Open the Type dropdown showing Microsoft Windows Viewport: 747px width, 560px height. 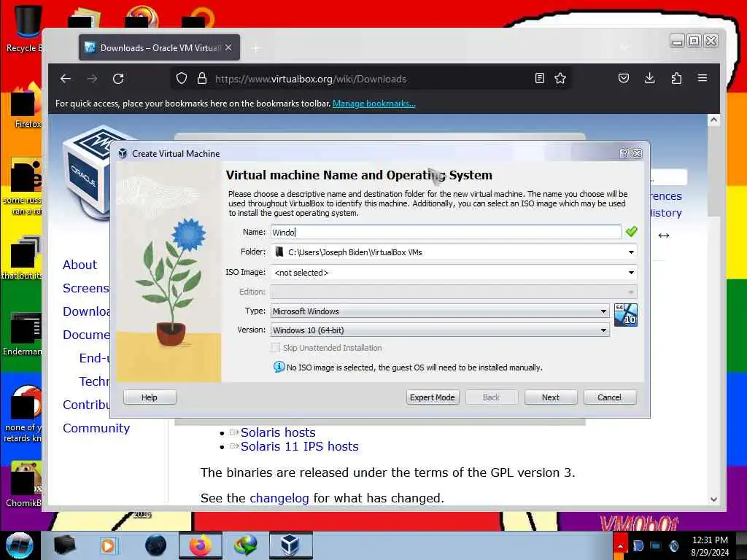click(440, 311)
